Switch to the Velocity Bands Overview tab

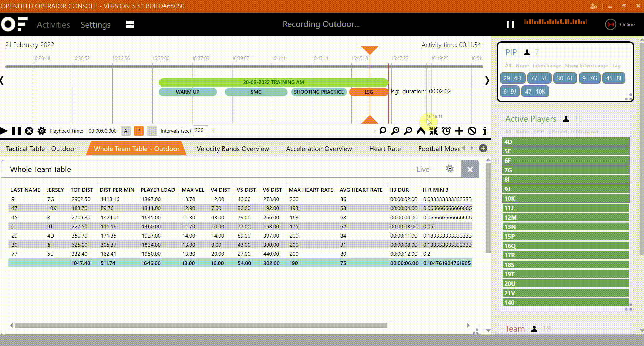tap(233, 148)
